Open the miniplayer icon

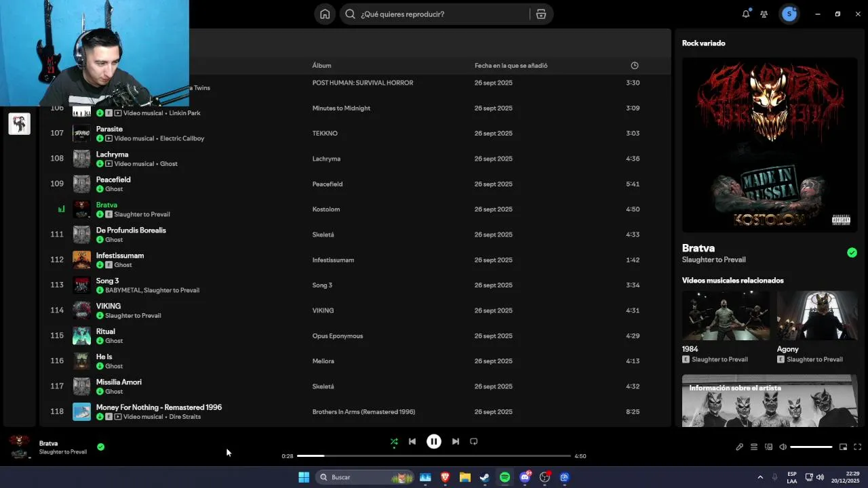844,447
